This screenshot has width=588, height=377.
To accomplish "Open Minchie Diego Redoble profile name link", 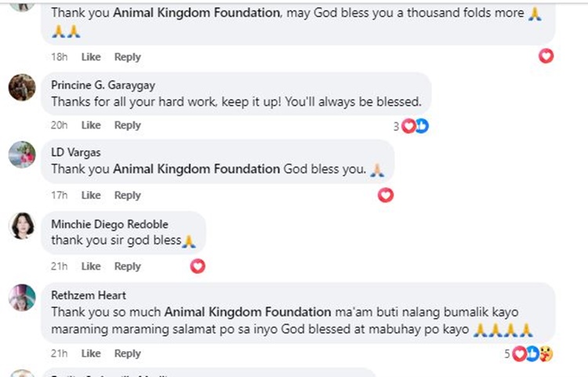I will pos(109,224).
